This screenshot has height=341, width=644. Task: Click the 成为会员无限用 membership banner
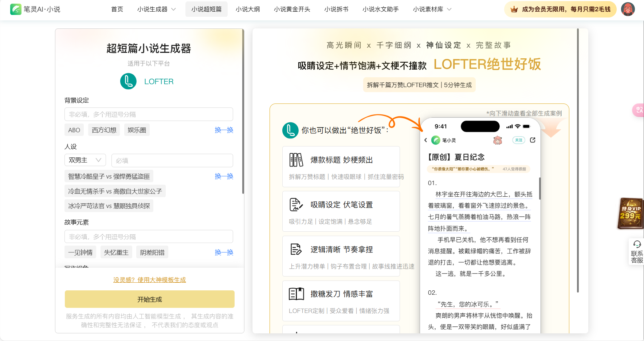[x=560, y=9]
